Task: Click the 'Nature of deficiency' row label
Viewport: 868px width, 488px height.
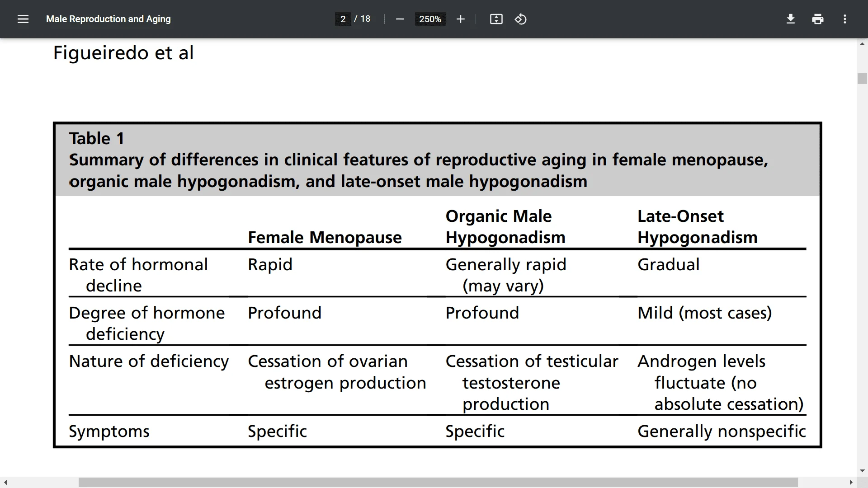Action: coord(149,361)
